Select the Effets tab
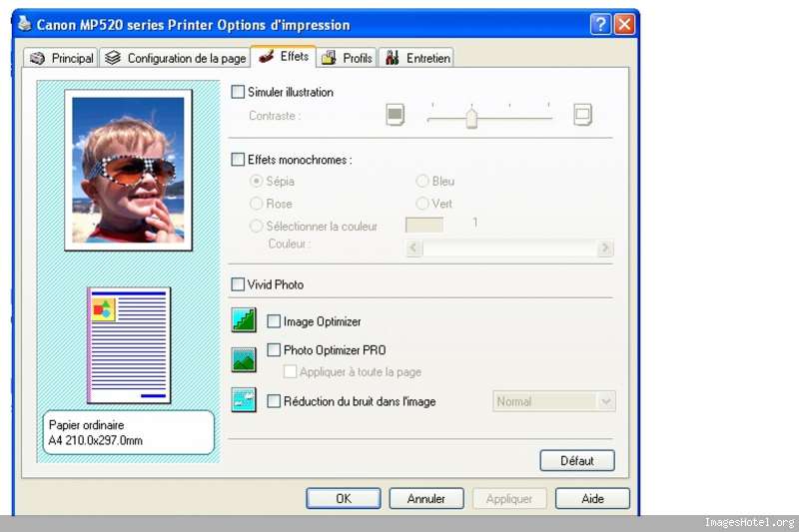The height and width of the screenshot is (532, 799). pos(283,56)
